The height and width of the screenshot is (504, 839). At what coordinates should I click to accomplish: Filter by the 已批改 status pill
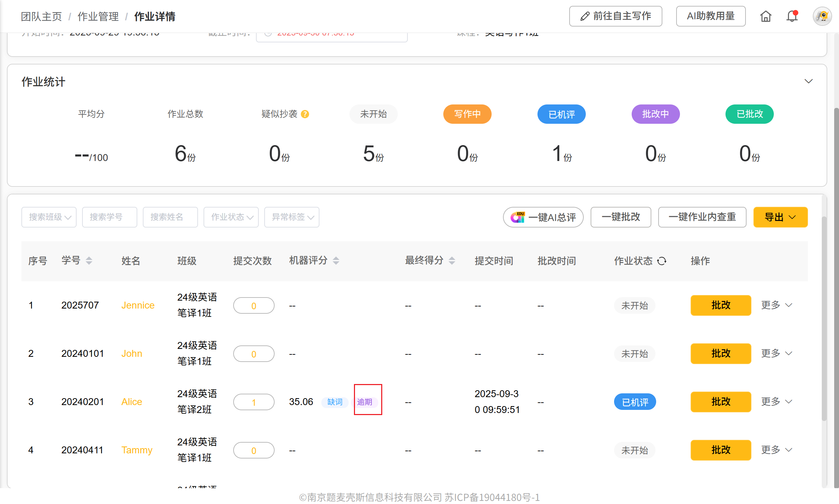click(749, 114)
